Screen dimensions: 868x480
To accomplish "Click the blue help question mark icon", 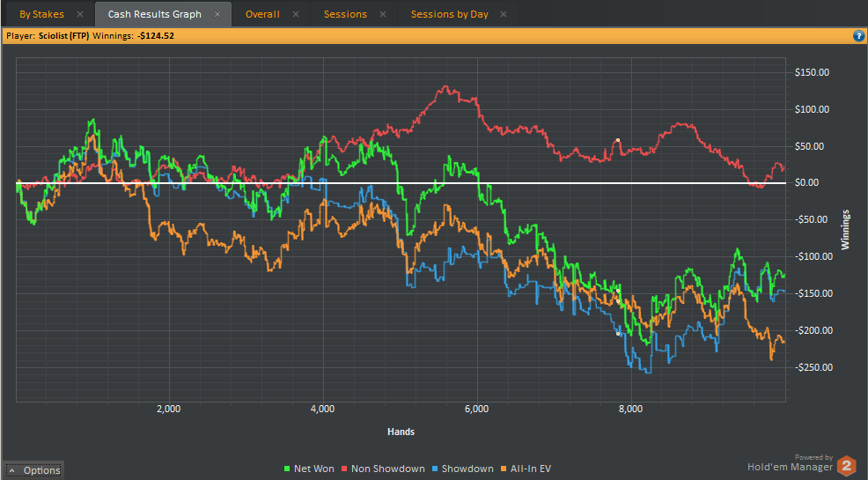I will pos(858,36).
